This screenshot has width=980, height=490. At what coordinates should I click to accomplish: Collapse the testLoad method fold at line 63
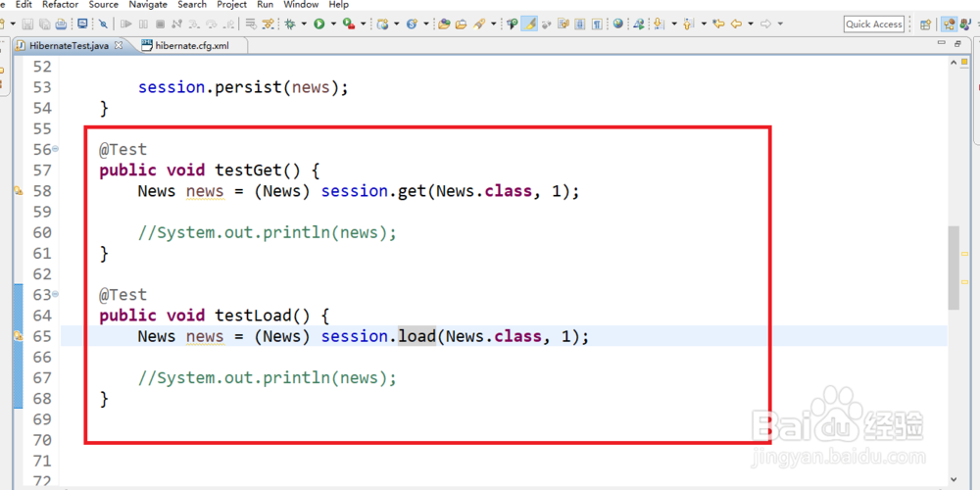coord(56,294)
